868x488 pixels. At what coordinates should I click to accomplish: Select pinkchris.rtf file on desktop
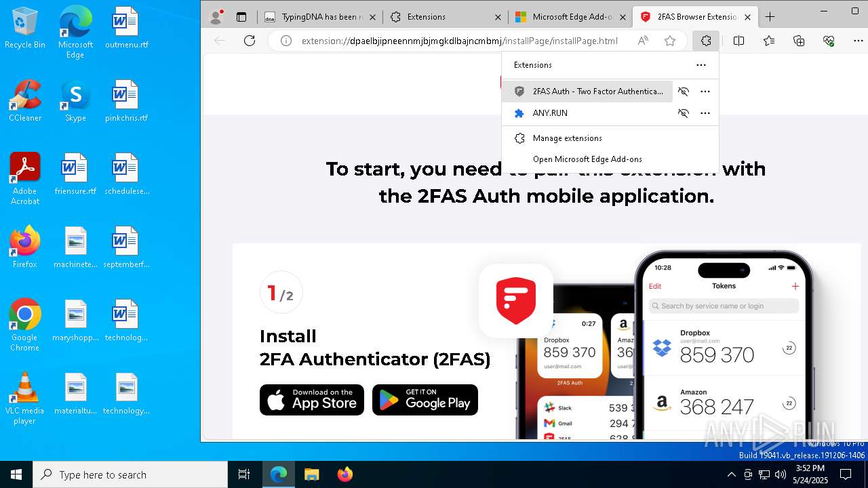tap(126, 101)
